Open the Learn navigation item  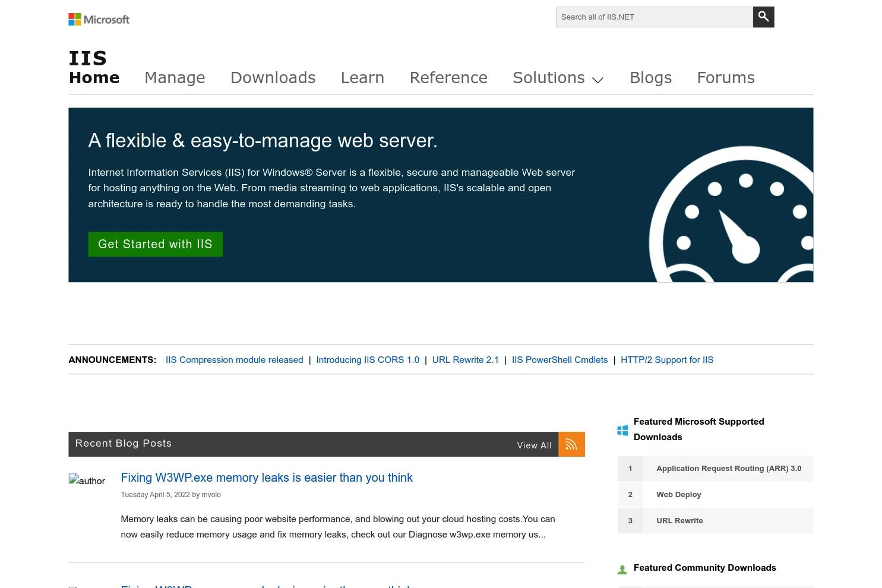point(362,78)
